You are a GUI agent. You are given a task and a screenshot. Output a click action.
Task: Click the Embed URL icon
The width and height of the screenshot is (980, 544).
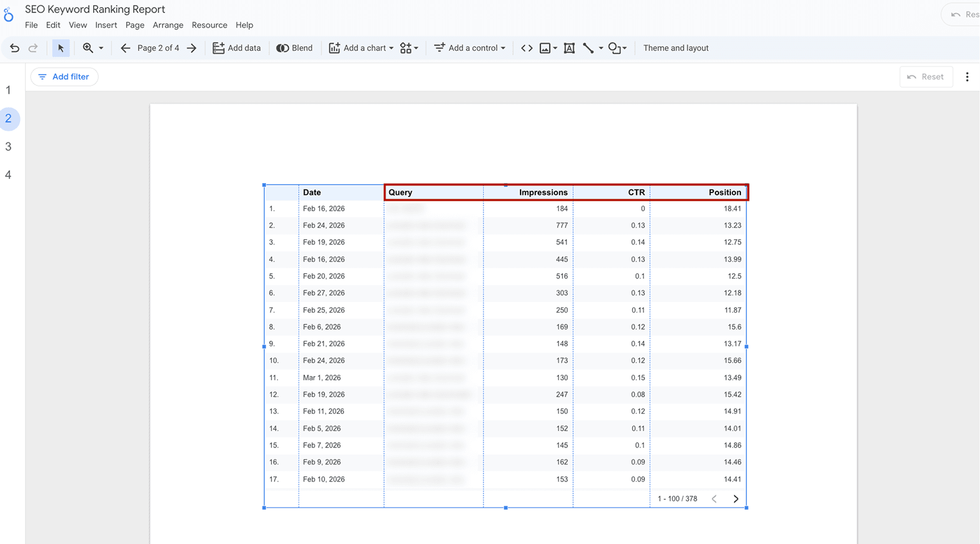pyautogui.click(x=527, y=48)
